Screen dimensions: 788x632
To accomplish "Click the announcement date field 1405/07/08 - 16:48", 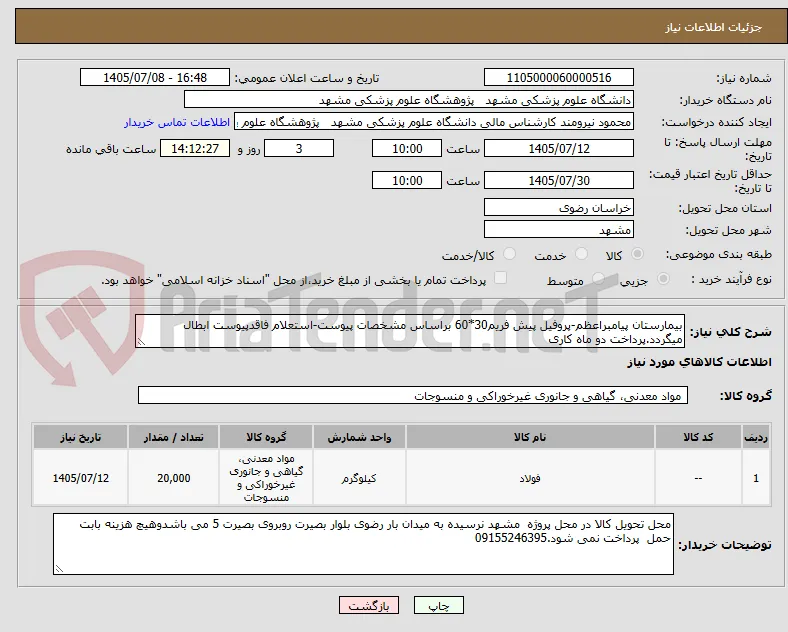I will click(x=155, y=77).
